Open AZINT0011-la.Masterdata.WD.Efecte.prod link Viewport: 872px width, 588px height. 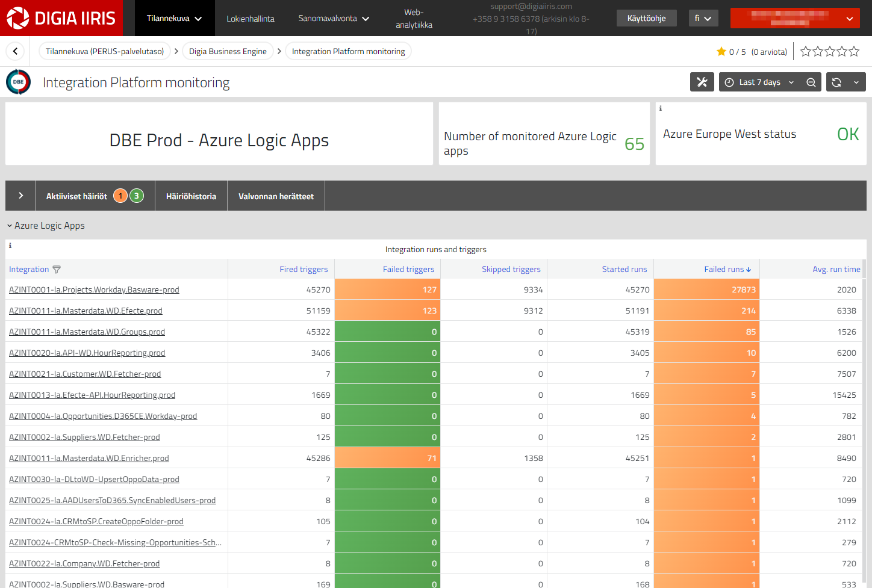click(x=86, y=311)
